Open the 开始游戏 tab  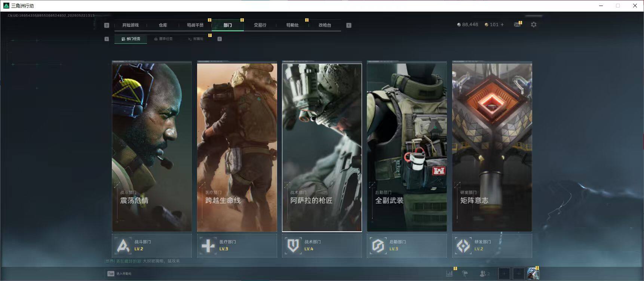pyautogui.click(x=130, y=25)
